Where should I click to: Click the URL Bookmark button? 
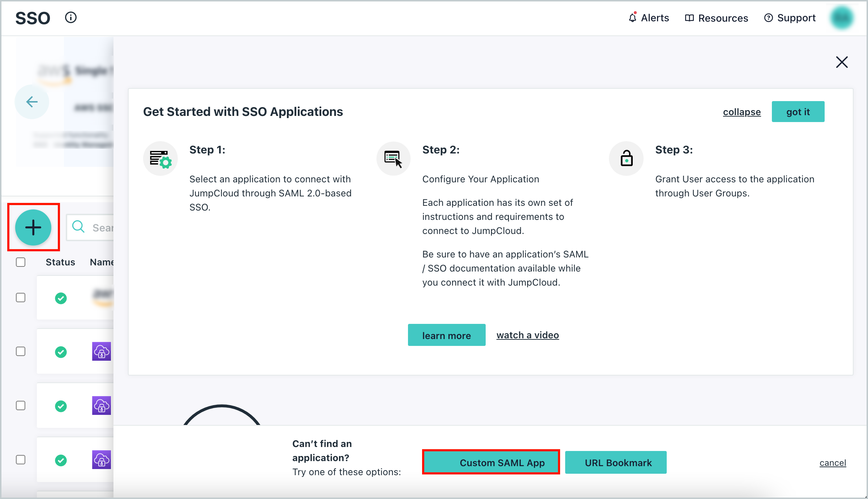(616, 462)
